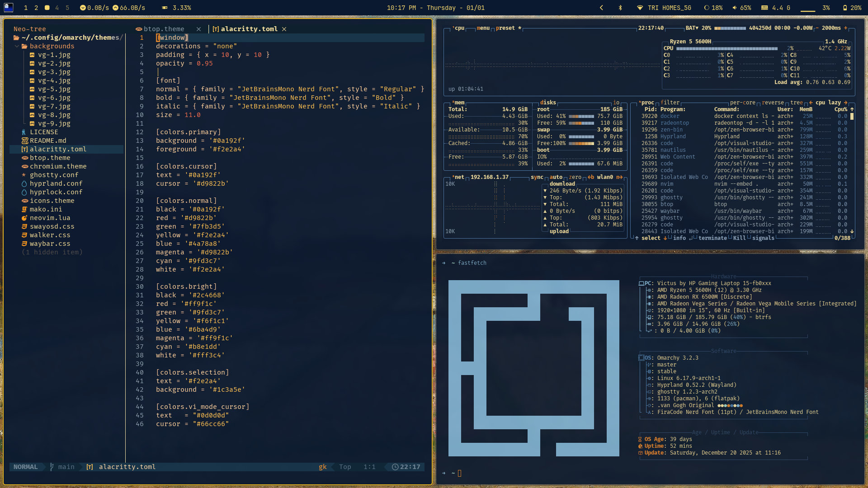Open the btop menu option
Viewport: 868px width, 488px height.
tap(483, 28)
